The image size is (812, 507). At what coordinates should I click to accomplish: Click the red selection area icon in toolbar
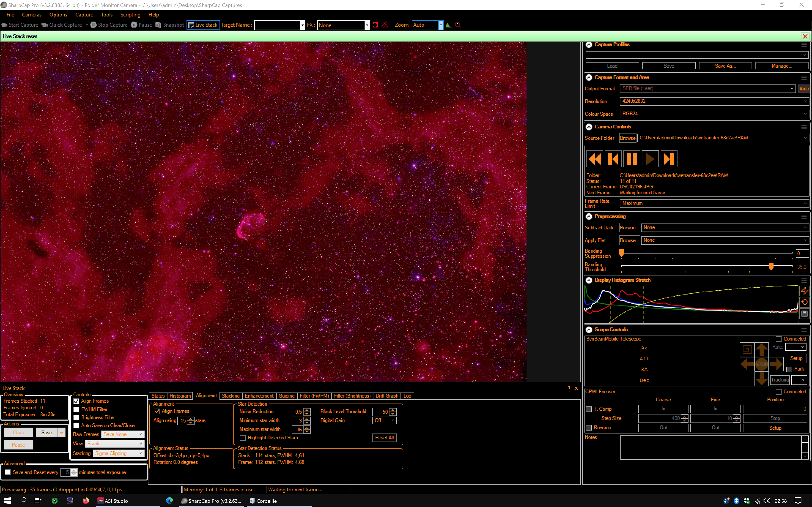pos(375,25)
